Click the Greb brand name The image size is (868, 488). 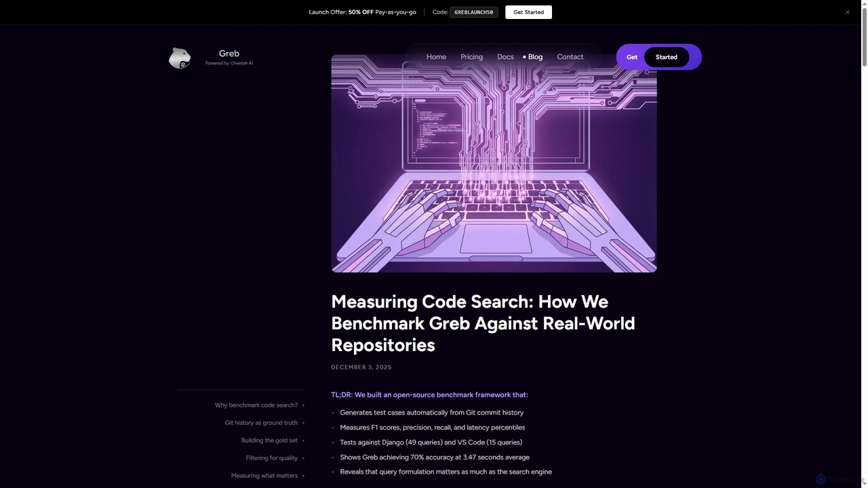229,54
